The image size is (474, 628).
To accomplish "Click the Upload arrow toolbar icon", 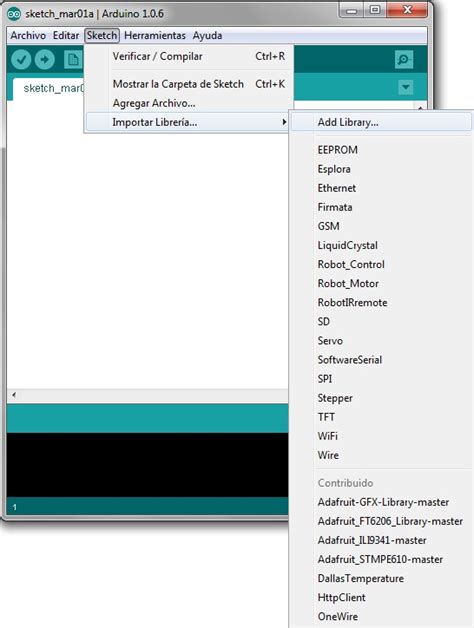I will 44,60.
